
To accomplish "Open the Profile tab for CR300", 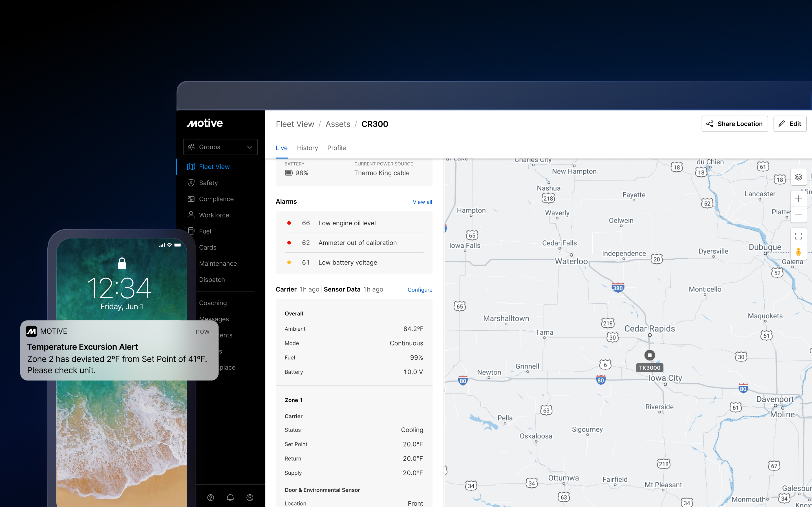I will point(336,148).
